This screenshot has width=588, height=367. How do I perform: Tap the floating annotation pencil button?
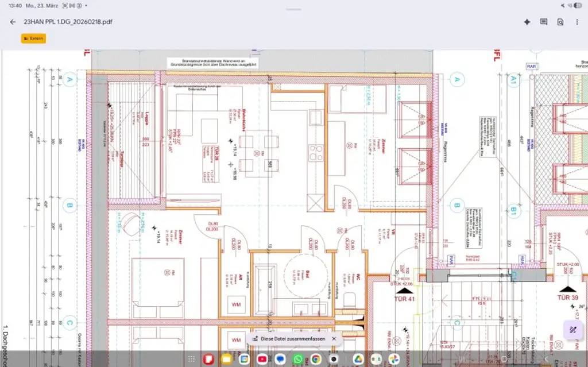tap(572, 329)
